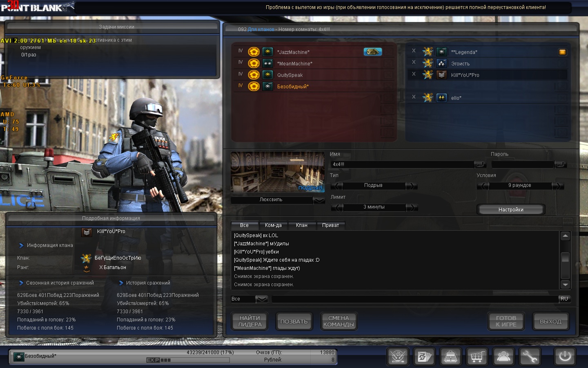The width and height of the screenshot is (588, 368).
Task: Click the rank badge in Эгоисть row
Action: (441, 63)
